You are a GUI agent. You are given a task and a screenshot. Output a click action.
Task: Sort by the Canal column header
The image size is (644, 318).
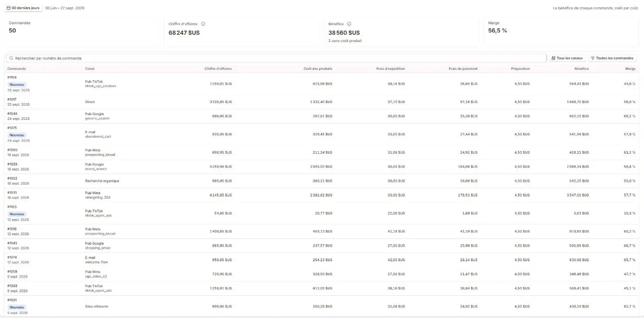[90, 69]
